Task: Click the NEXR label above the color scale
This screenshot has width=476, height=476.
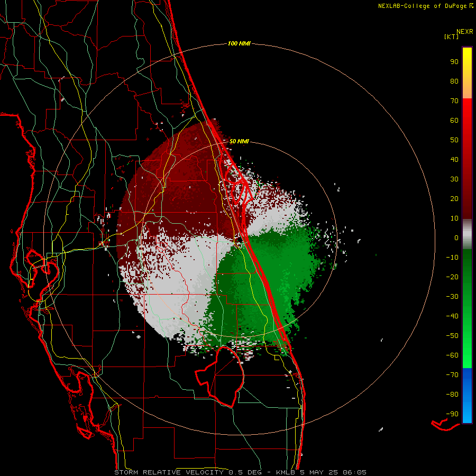Action: pyautogui.click(x=464, y=32)
